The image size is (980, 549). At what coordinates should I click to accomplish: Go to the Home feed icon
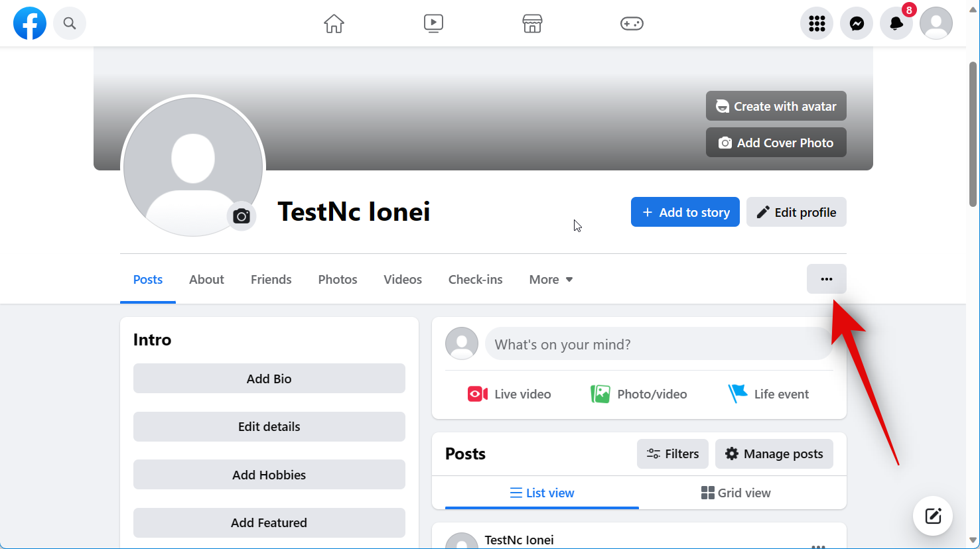pos(334,23)
